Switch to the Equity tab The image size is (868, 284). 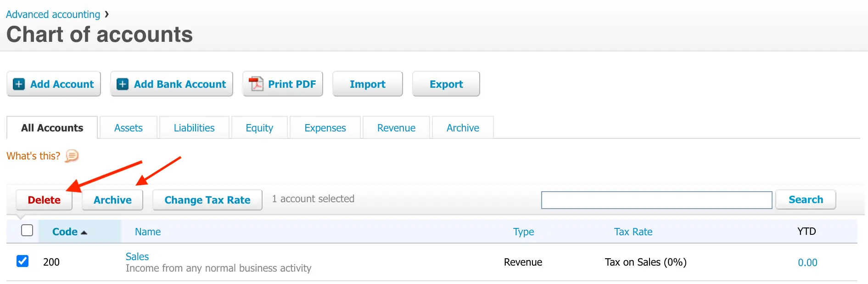259,128
